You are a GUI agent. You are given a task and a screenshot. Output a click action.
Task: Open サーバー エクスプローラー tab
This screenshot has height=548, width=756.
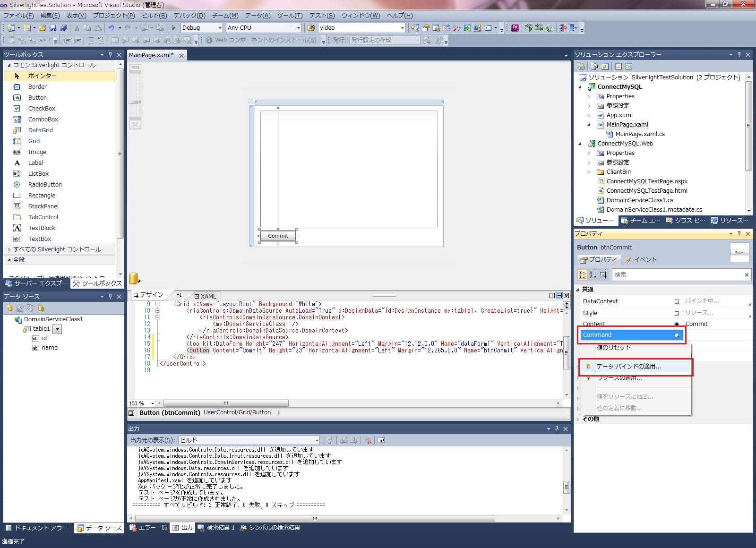pos(36,283)
